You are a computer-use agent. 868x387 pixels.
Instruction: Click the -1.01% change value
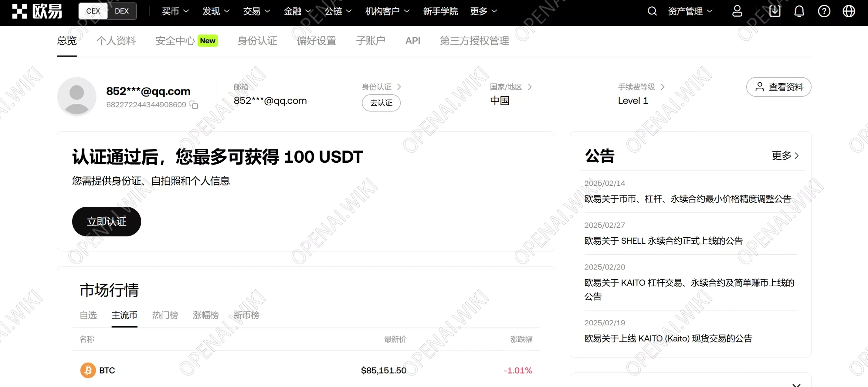pos(518,370)
